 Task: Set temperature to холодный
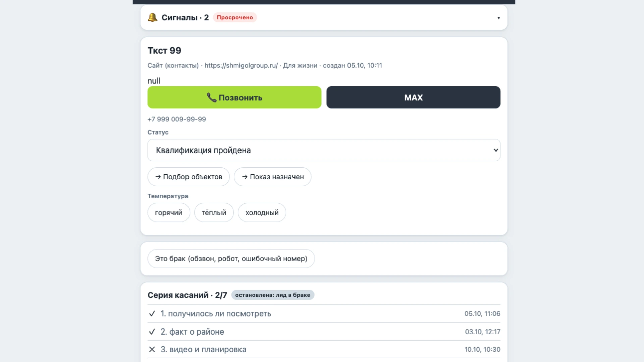pos(262,213)
